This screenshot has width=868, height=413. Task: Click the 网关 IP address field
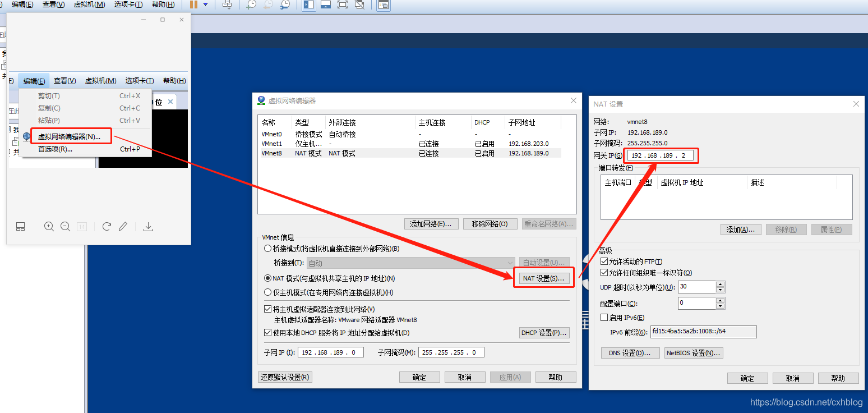pos(660,155)
